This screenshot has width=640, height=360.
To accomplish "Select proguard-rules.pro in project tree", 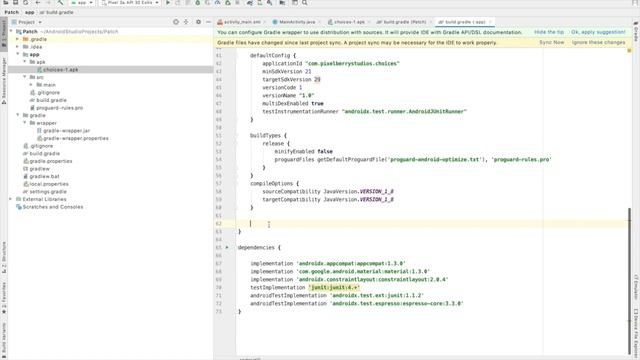I will (x=60, y=108).
